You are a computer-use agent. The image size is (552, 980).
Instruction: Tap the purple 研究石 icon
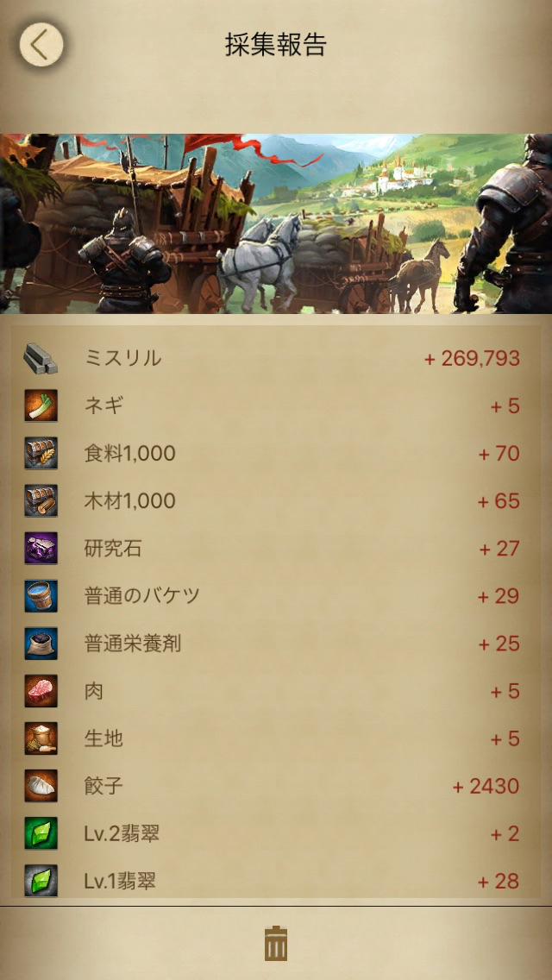point(41,549)
